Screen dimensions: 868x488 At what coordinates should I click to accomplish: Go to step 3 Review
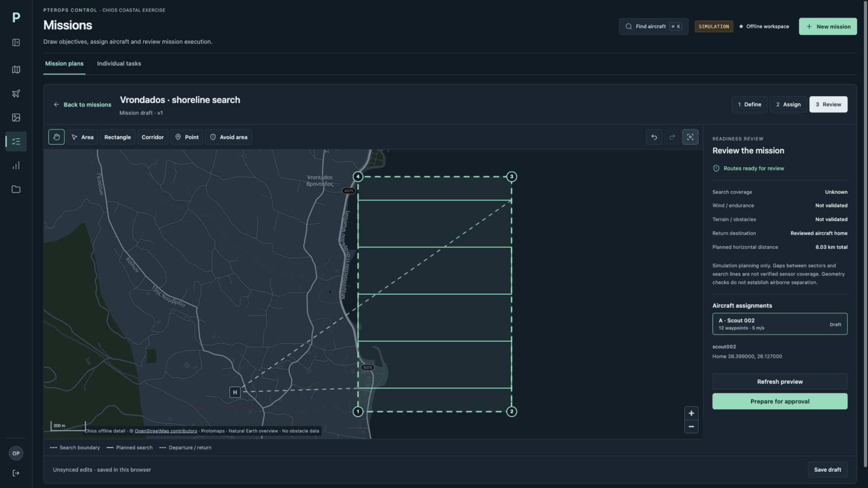click(828, 104)
